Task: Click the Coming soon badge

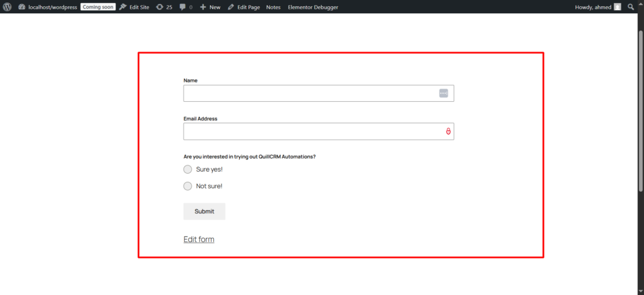Action: pos(98,7)
